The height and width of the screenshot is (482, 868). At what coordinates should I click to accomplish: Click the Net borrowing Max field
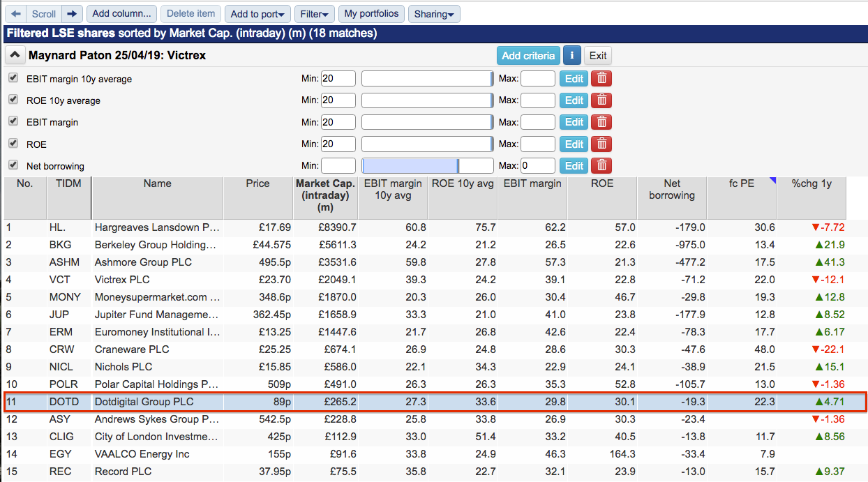[x=538, y=166]
